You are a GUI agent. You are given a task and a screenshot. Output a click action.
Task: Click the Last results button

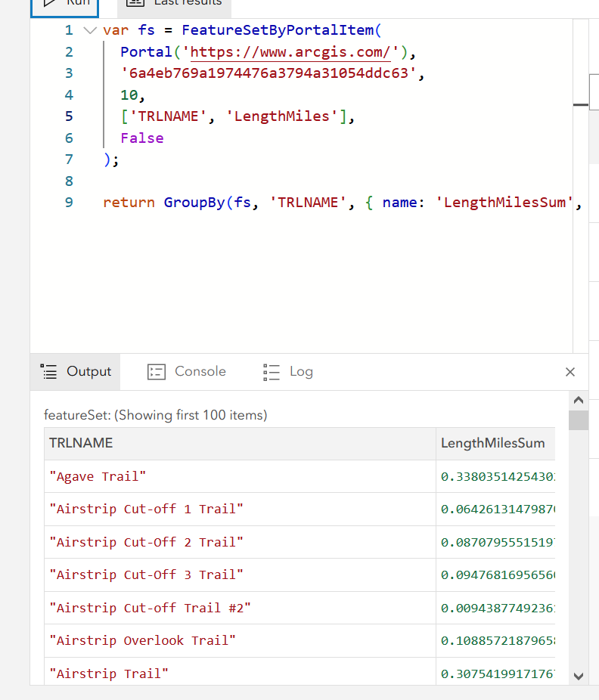pos(175,3)
